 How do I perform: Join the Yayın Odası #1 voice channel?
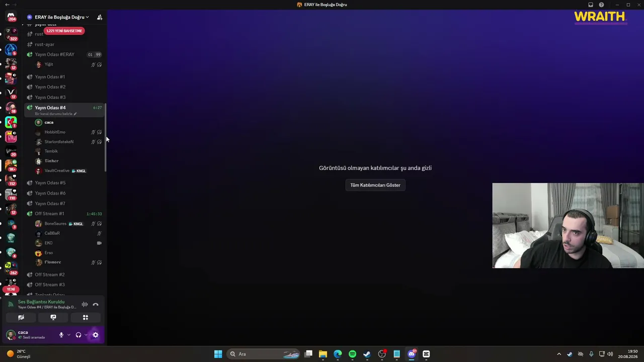click(x=64, y=77)
